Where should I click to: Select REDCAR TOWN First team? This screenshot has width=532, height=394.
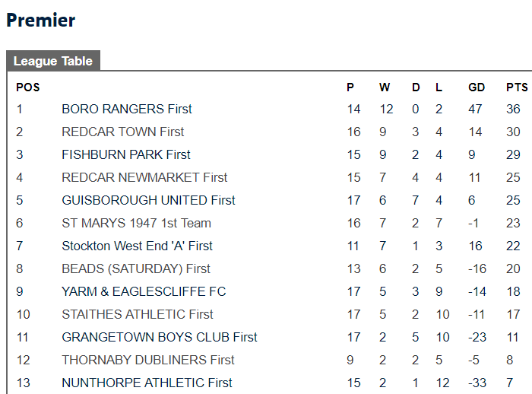pyautogui.click(x=123, y=132)
